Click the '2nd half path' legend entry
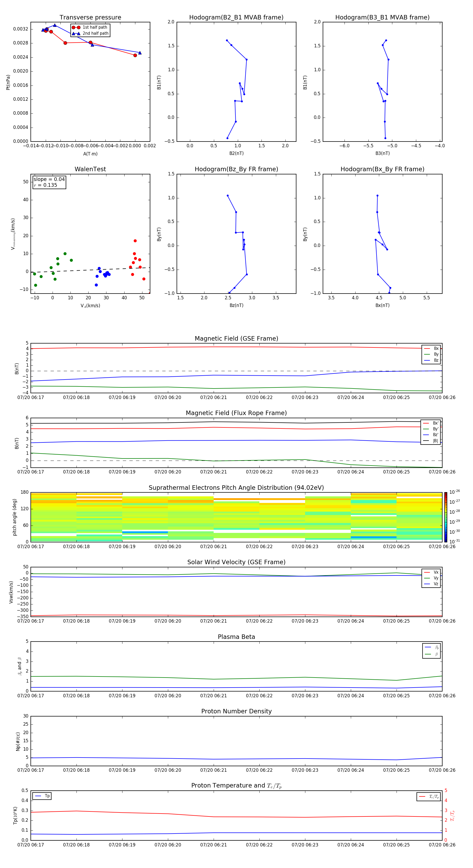This screenshot has width=473, height=868. 90,33
